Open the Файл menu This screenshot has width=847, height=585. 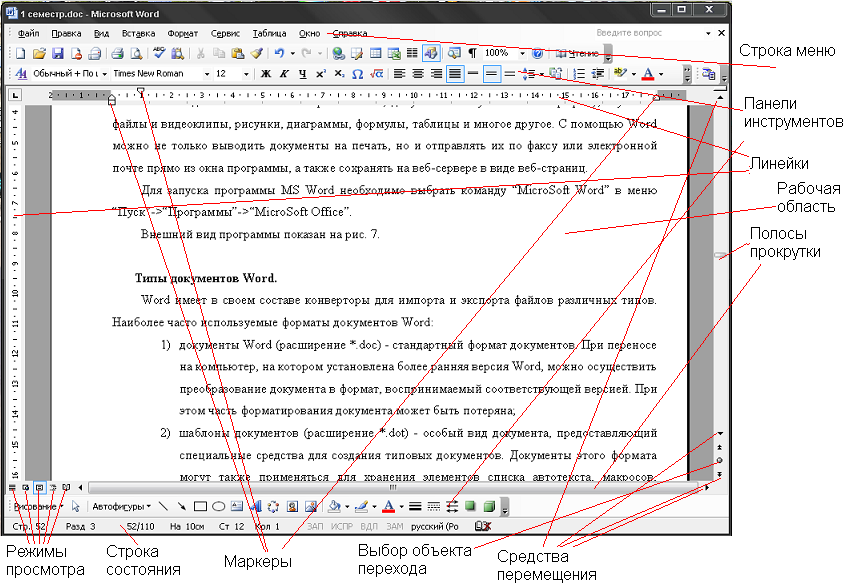(x=29, y=33)
